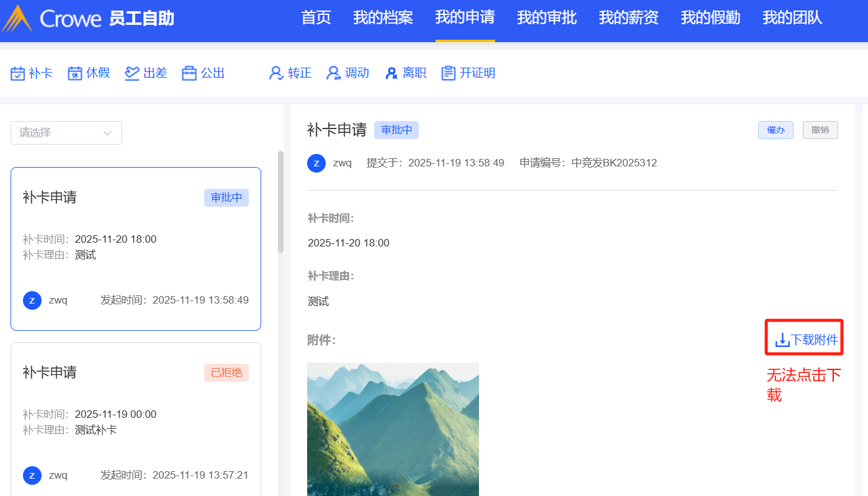Click the Crowe logo icon
868x496 pixels.
(17, 18)
